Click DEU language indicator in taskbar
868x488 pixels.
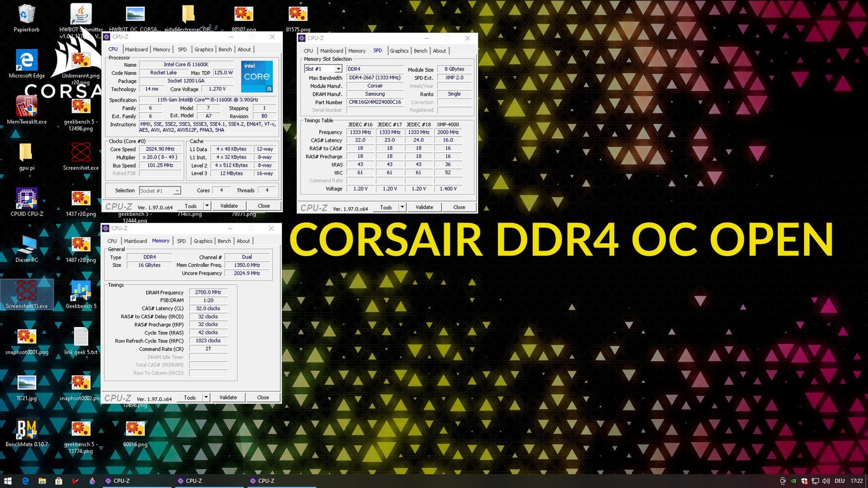click(x=840, y=481)
